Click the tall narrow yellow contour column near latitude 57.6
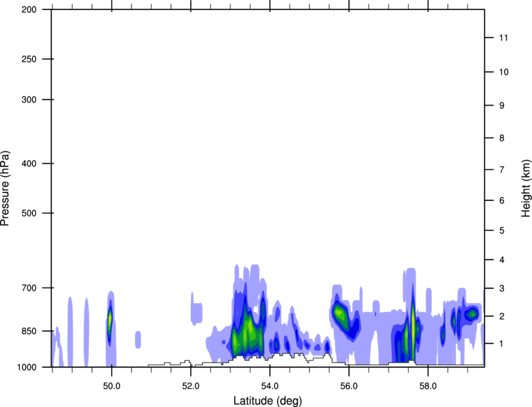Viewport: 532px width, 407px height. tap(413, 329)
